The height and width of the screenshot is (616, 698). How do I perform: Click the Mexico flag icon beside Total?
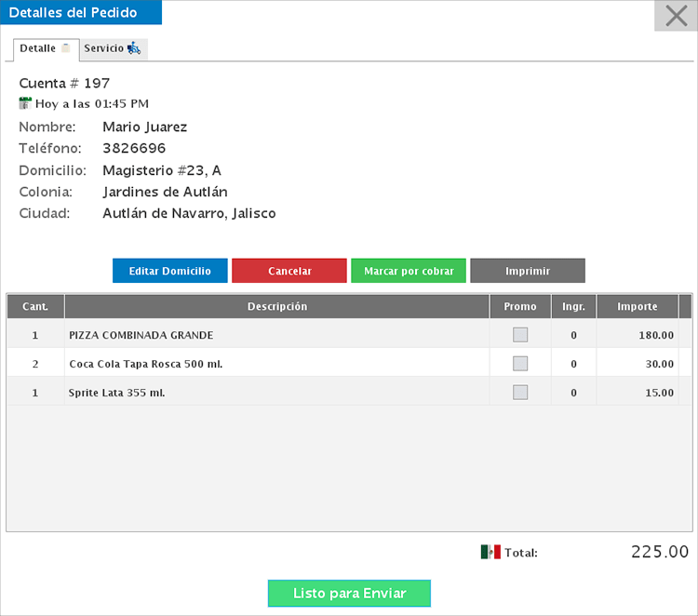click(490, 552)
